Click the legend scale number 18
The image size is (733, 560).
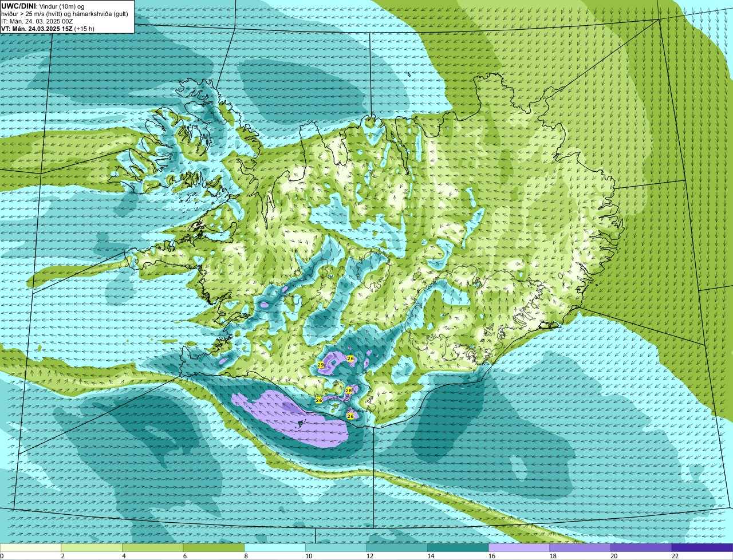coord(553,556)
